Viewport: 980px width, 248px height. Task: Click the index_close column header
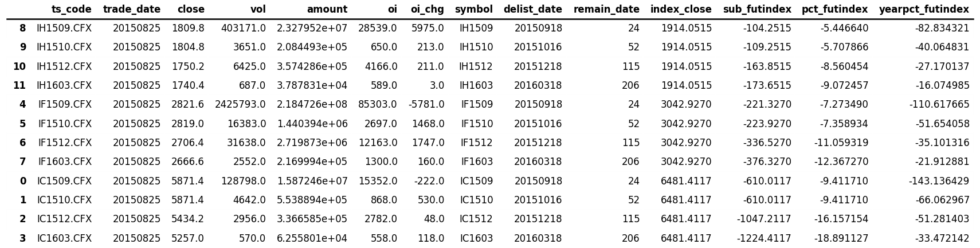click(x=681, y=9)
